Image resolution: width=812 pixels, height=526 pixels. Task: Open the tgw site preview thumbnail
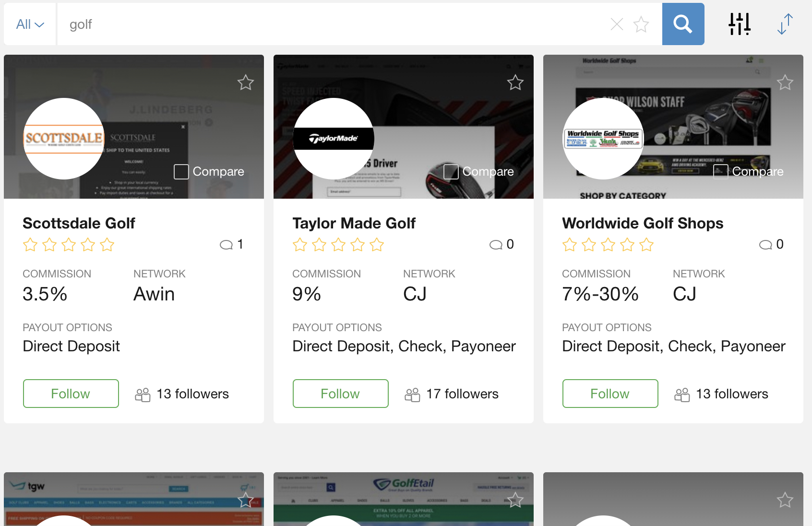134,499
